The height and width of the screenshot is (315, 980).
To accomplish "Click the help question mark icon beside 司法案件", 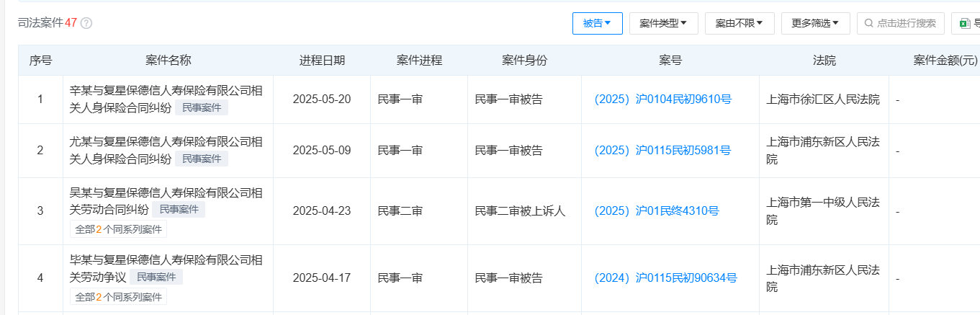I will coord(86,23).
